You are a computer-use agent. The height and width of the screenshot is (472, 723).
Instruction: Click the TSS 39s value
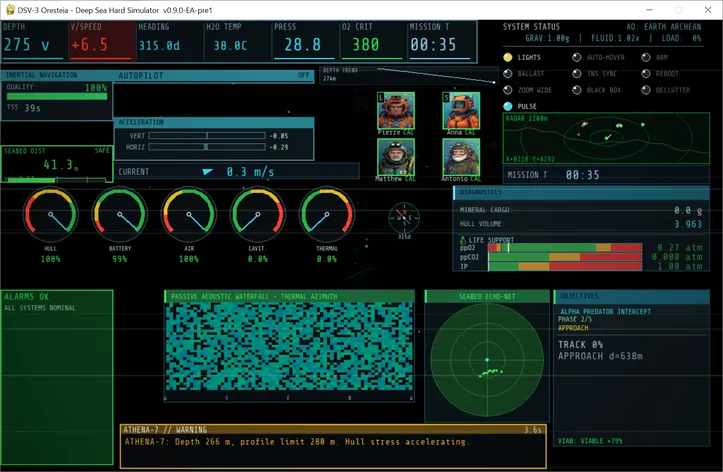tap(32, 108)
